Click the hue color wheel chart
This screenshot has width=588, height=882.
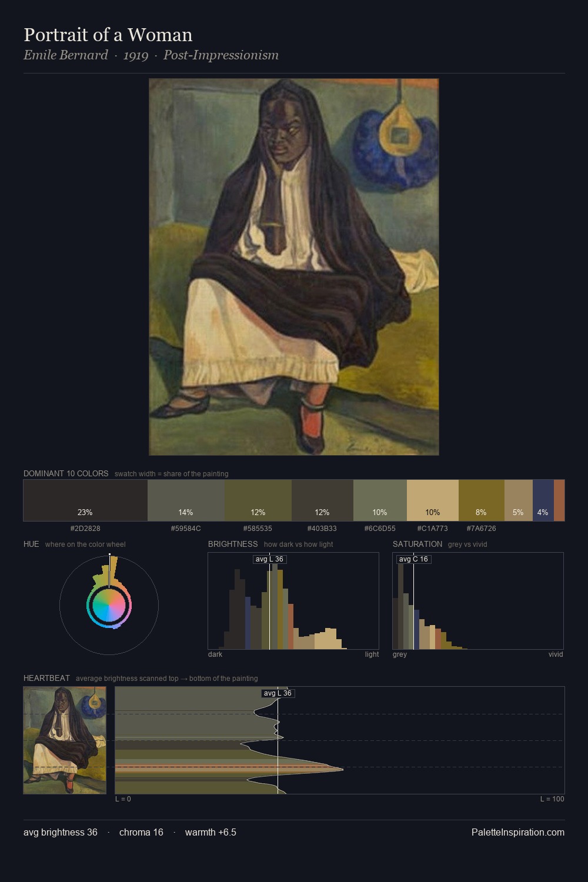[109, 604]
